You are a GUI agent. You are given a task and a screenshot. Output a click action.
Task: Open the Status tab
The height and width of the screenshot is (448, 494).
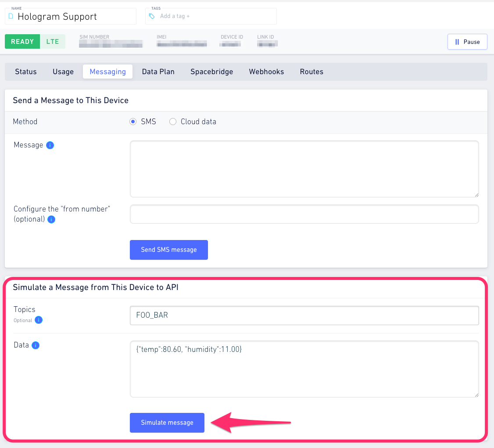click(x=26, y=72)
